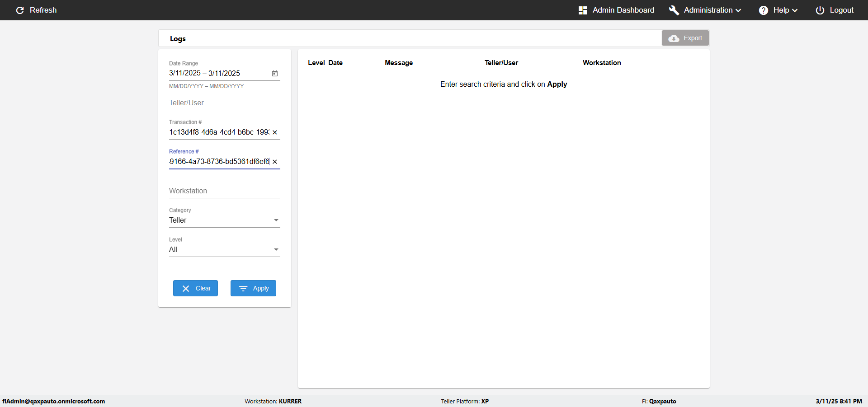Open the date range calendar picker

[x=275, y=73]
